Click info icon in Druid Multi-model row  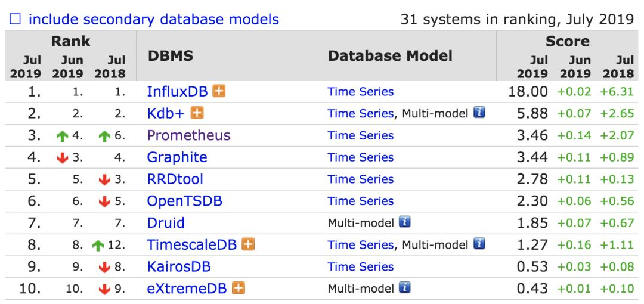coord(405,222)
